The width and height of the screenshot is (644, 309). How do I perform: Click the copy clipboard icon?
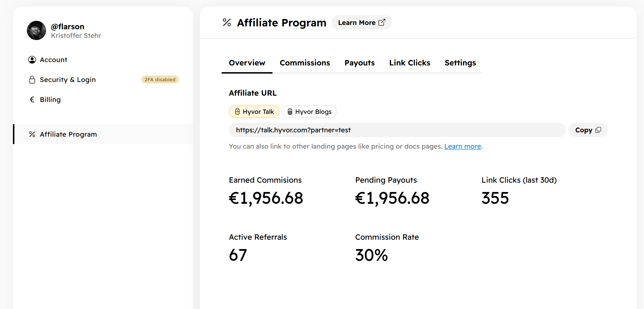coord(598,130)
